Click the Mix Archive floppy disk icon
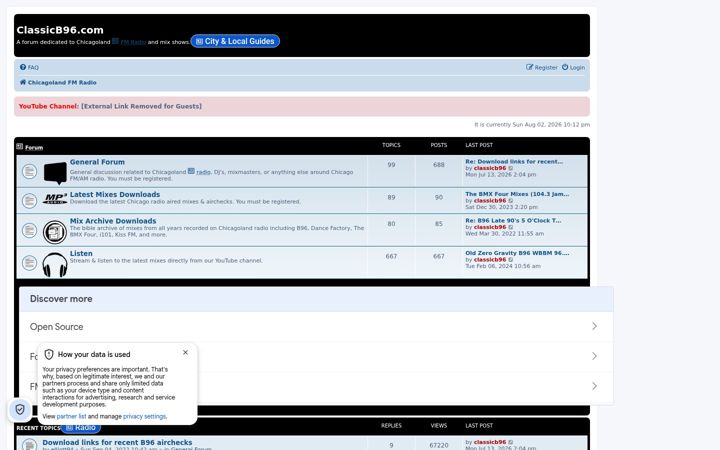Screen dimensions: 720x450 pyautogui.click(x=55, y=232)
